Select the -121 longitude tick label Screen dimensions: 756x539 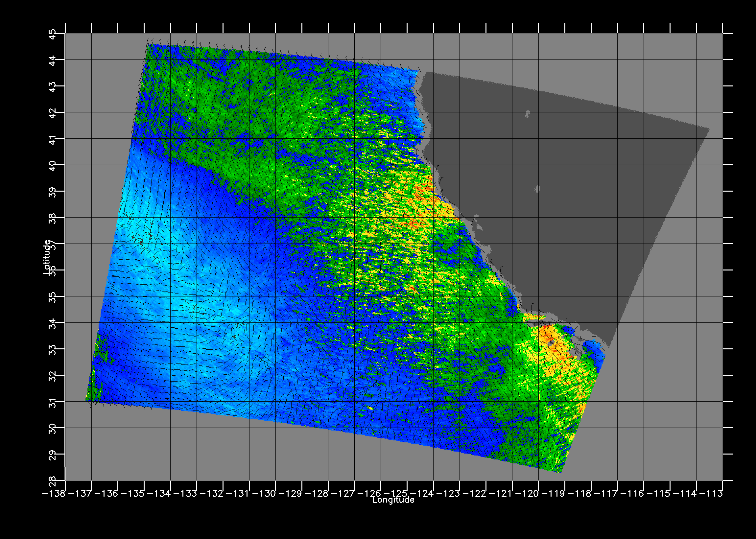(x=501, y=494)
